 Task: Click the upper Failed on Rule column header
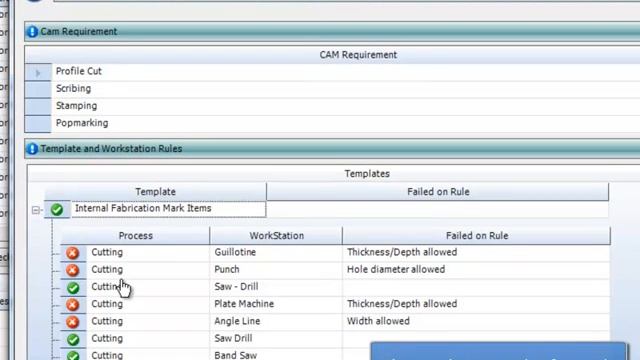438,191
